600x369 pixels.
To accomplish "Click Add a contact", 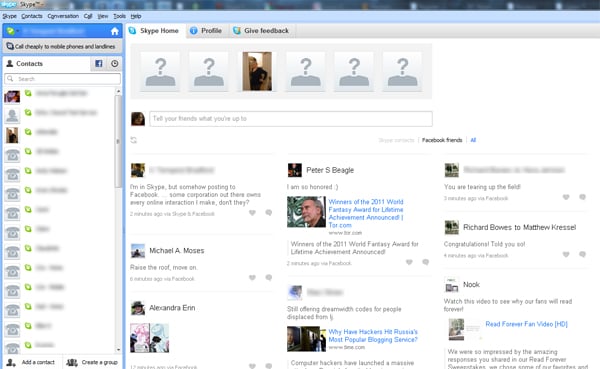I will pyautogui.click(x=31, y=362).
